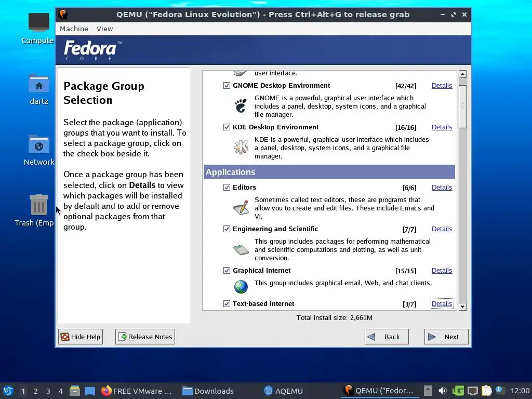Switch to the AQEMU taskbar window
This screenshot has height=399, width=532.
(x=283, y=391)
